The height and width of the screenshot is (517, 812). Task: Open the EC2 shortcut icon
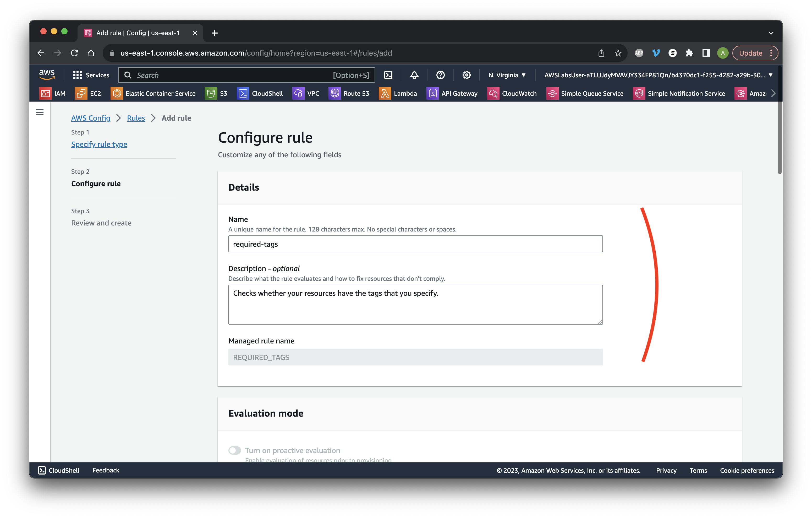(81, 94)
